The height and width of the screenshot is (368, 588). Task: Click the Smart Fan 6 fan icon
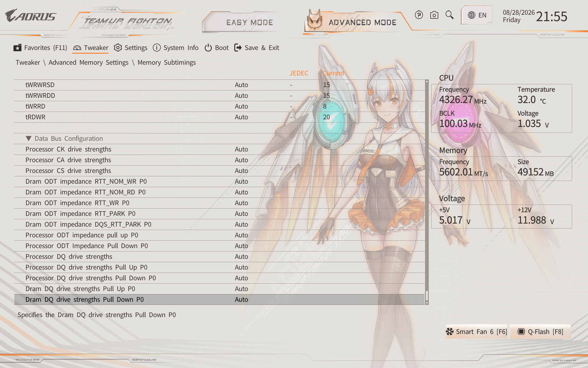(450, 332)
